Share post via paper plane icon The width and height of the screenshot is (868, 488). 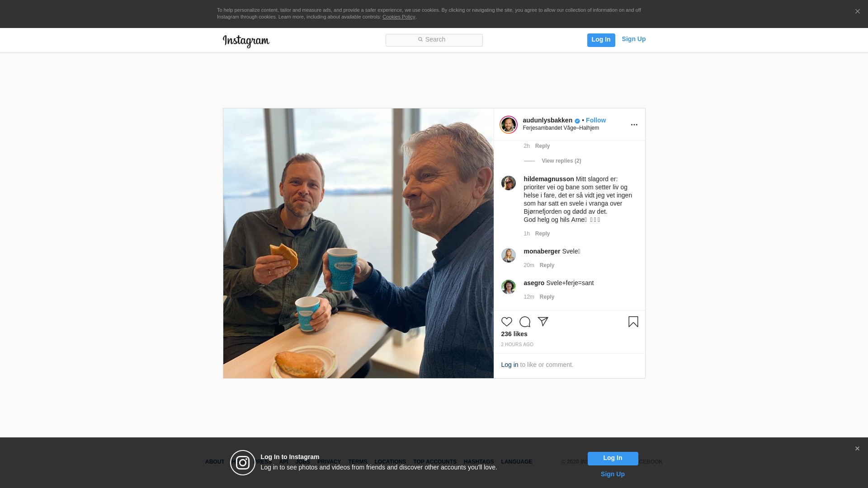click(x=542, y=322)
